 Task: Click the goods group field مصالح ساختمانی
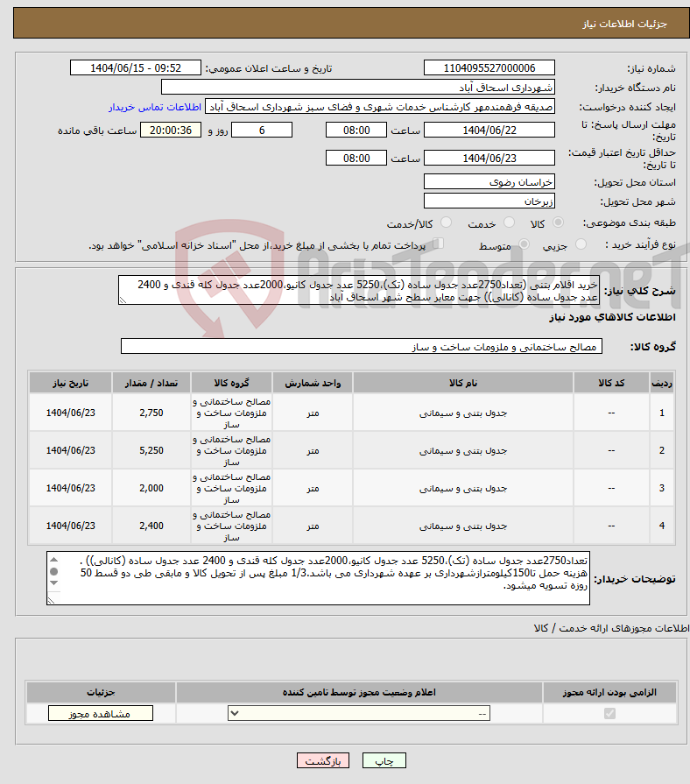tap(362, 347)
